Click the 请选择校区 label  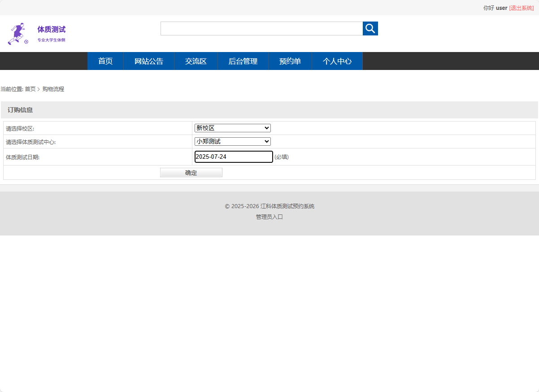(20, 129)
